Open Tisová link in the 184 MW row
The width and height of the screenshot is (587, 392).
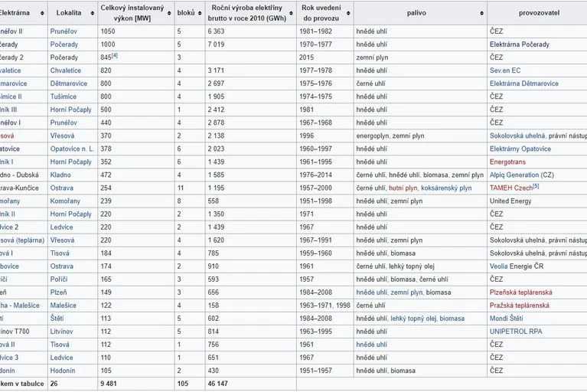click(60, 253)
